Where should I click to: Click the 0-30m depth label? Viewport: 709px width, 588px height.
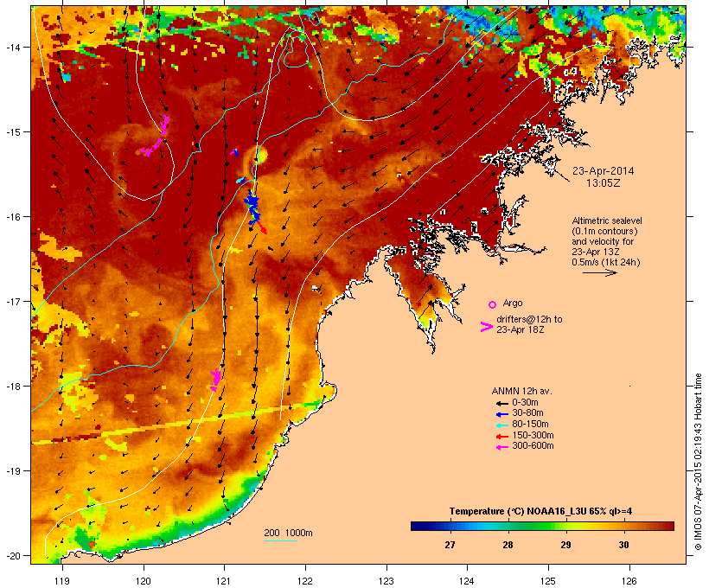[x=525, y=403]
